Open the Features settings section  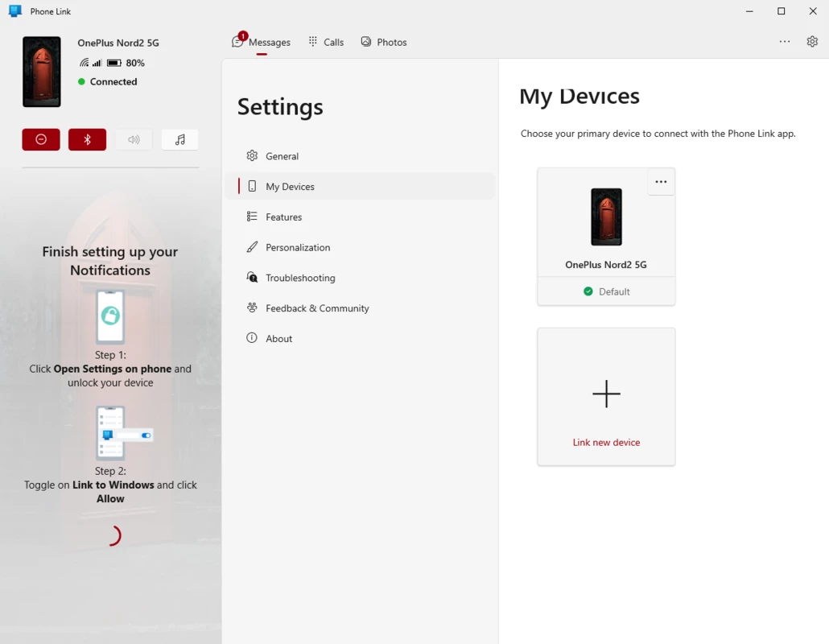(283, 217)
